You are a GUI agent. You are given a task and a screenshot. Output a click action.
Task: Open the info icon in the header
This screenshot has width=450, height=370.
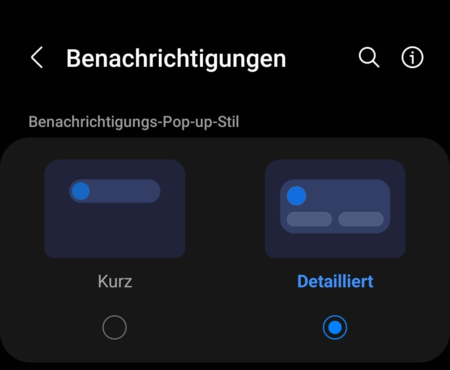pos(412,57)
